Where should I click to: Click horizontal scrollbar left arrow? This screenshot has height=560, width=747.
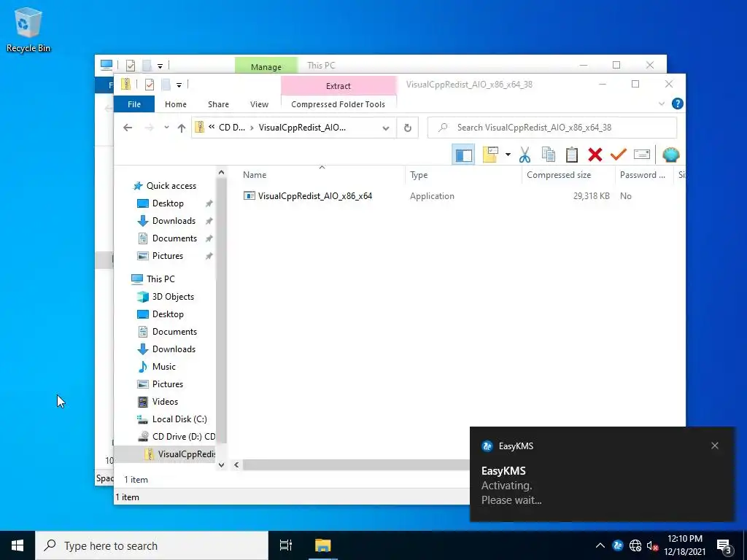click(x=236, y=464)
